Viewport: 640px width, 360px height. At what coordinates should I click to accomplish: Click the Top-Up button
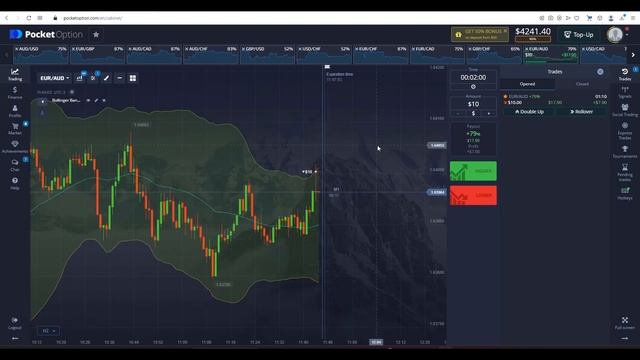click(578, 35)
